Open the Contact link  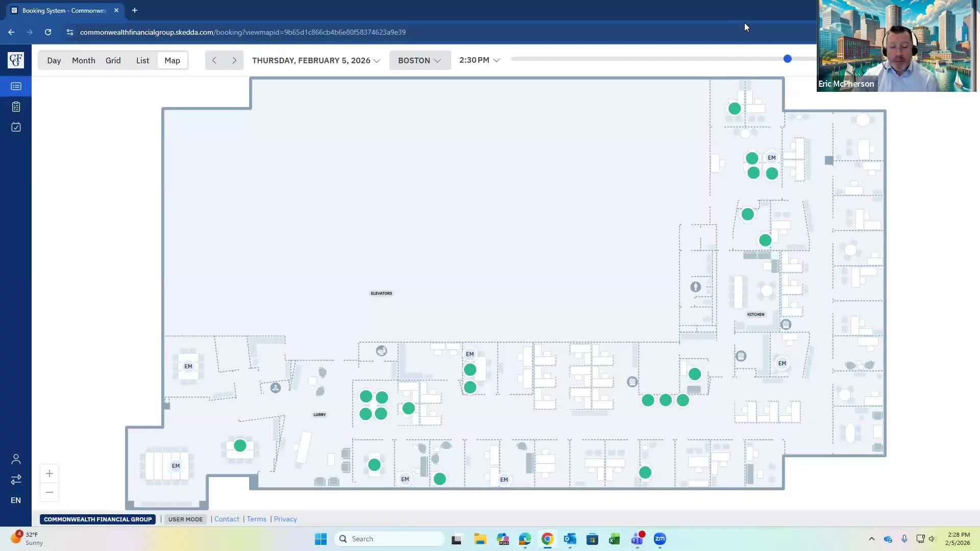(x=227, y=519)
